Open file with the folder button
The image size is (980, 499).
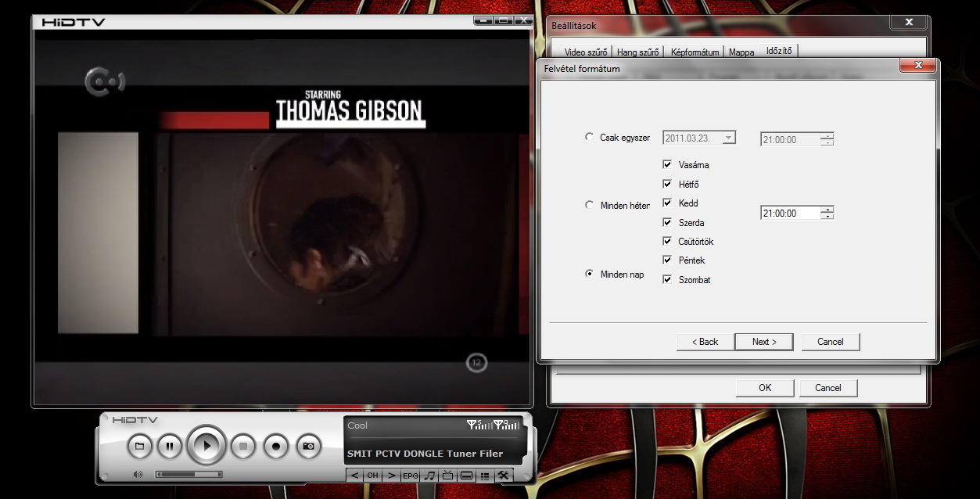coord(139,446)
